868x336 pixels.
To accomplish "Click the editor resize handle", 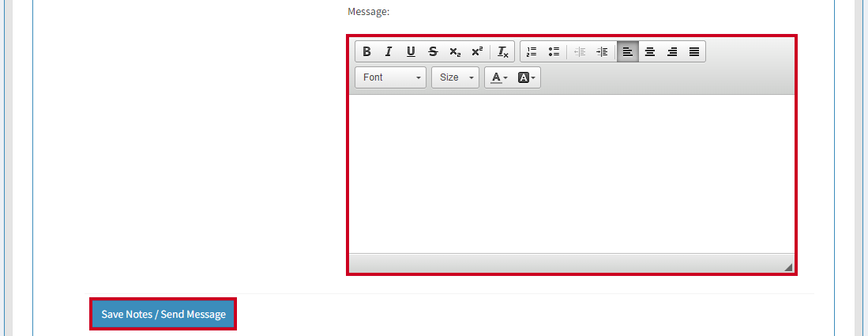I will [x=788, y=267].
